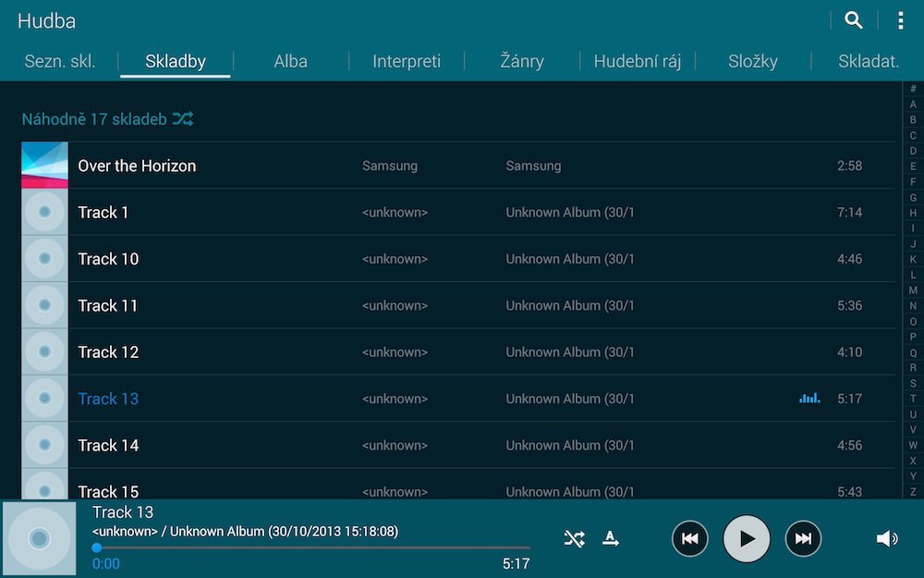924x578 pixels.
Task: Open search in the music app
Action: 852,19
